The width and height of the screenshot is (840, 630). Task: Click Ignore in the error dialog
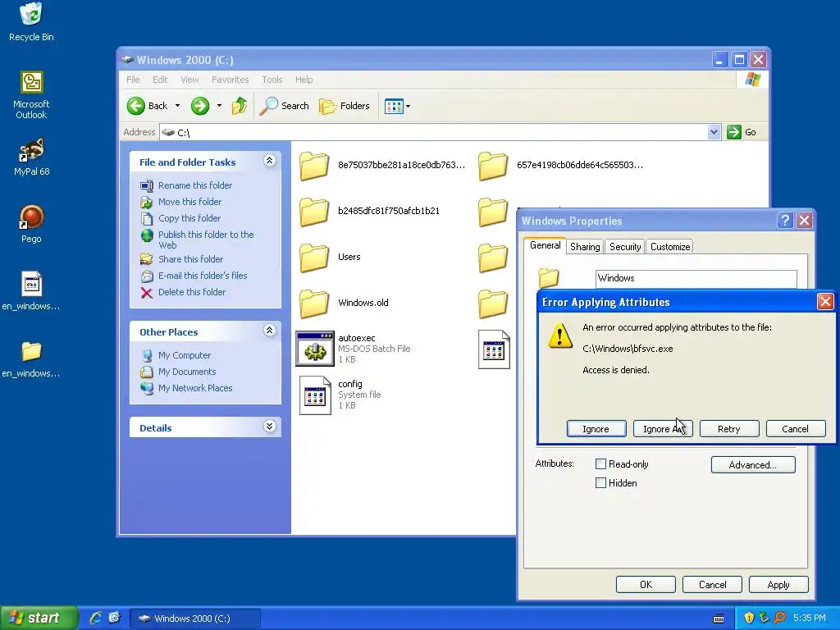tap(596, 428)
